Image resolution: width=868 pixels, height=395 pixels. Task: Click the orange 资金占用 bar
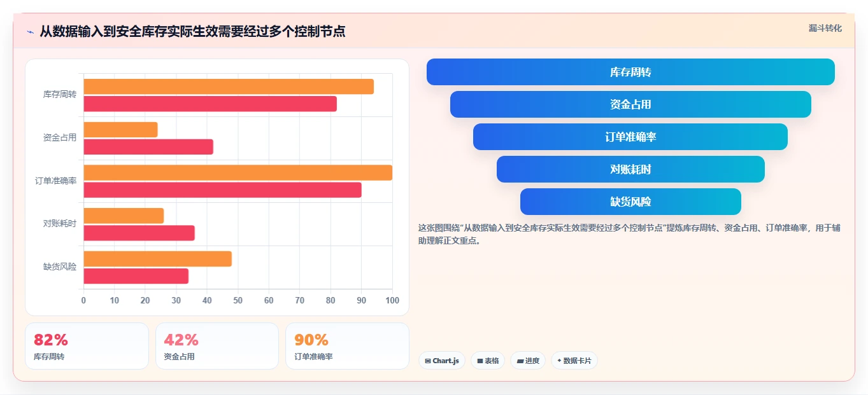pos(120,130)
